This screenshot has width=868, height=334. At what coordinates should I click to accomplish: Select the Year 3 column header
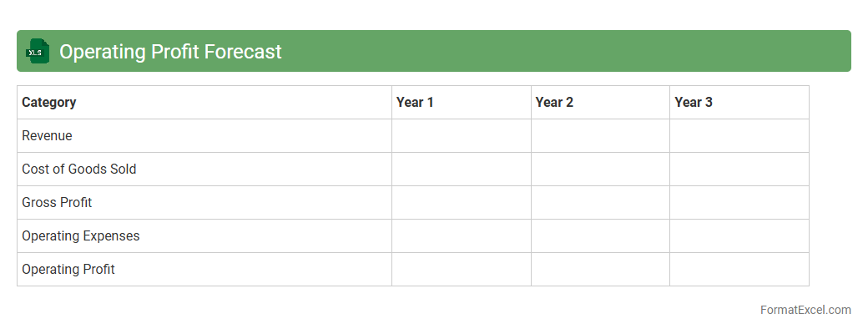pos(694,103)
